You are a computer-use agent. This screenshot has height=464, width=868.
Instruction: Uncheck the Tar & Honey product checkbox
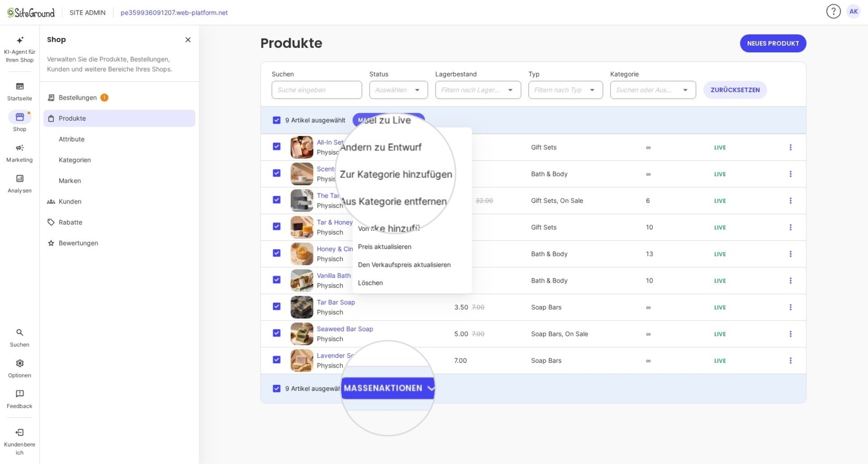point(276,227)
